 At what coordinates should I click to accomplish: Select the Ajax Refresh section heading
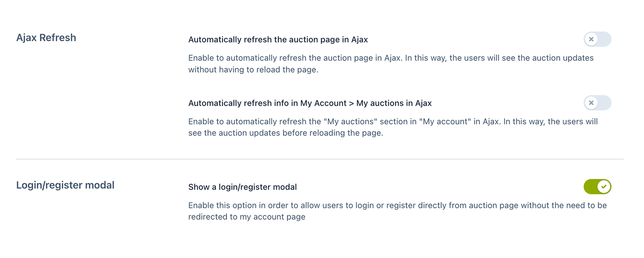[46, 37]
